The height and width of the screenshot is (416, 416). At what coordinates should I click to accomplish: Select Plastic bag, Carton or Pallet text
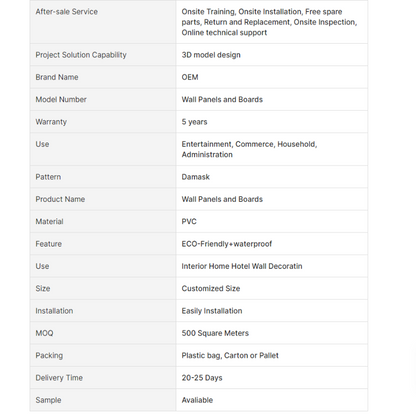click(x=230, y=356)
